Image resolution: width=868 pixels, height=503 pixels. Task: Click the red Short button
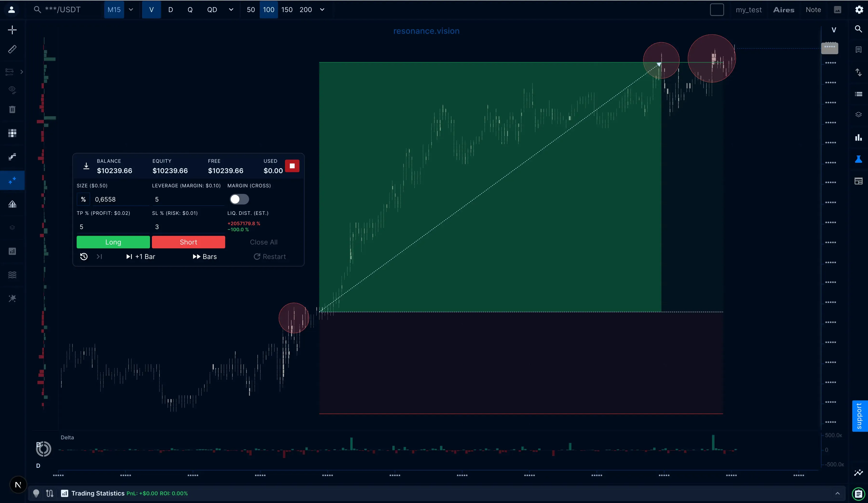[x=188, y=242]
